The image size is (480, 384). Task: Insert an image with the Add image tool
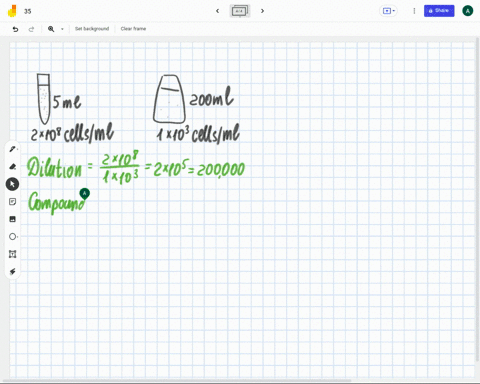(x=12, y=219)
